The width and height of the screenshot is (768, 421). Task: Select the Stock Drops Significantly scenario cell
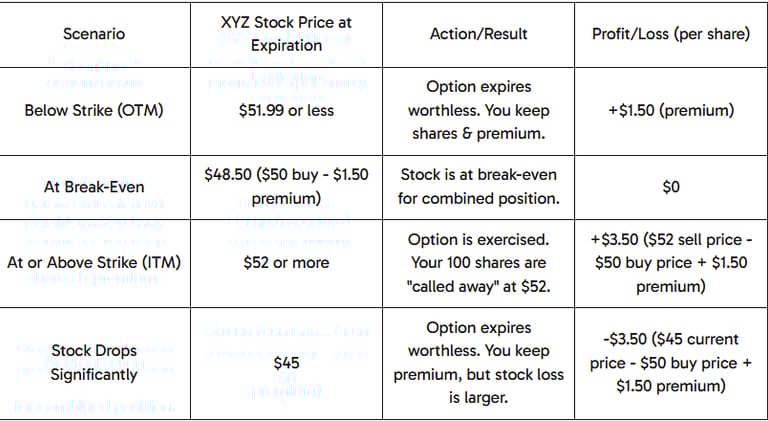94,363
